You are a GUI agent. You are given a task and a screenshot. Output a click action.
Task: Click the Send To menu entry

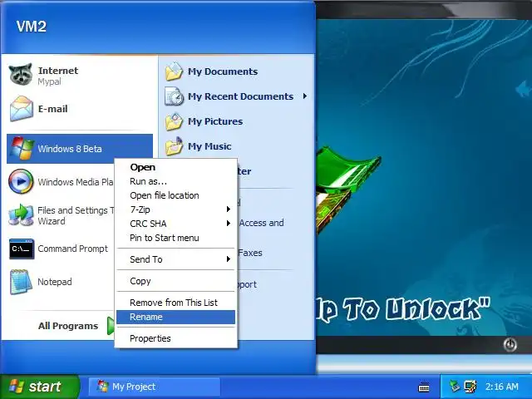pos(175,259)
